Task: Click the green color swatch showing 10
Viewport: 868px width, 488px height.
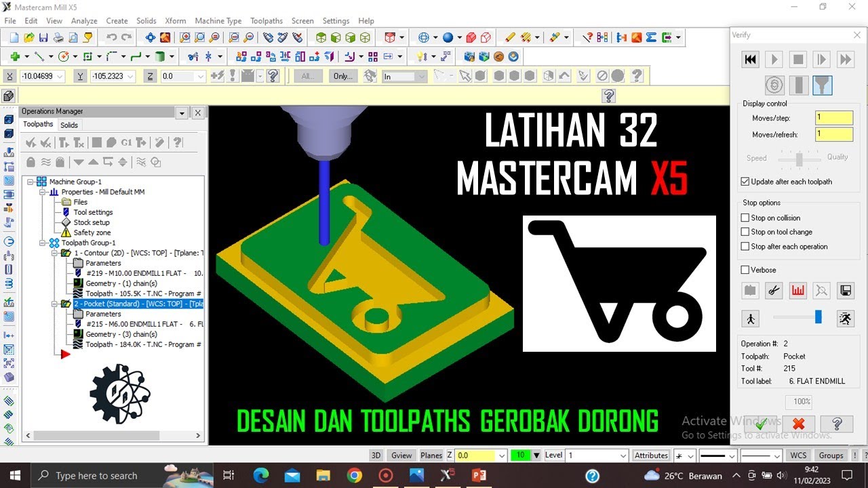Action: (x=521, y=455)
